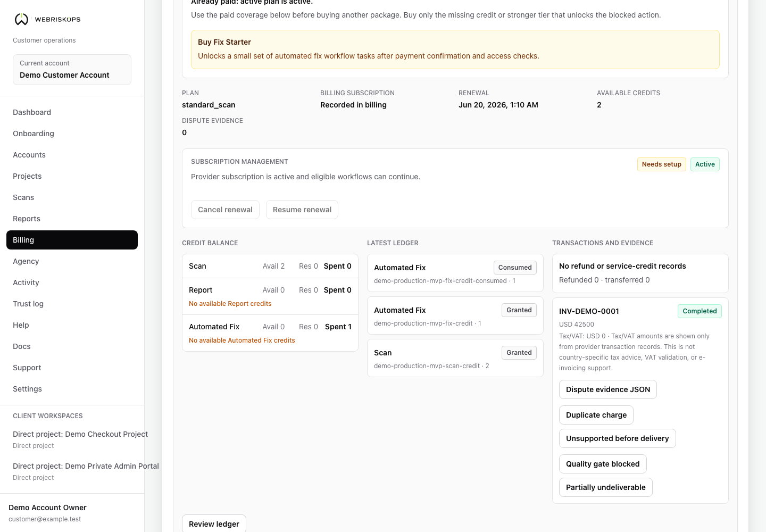Open the Agency page
This screenshot has width=766, height=532.
pyautogui.click(x=72, y=261)
